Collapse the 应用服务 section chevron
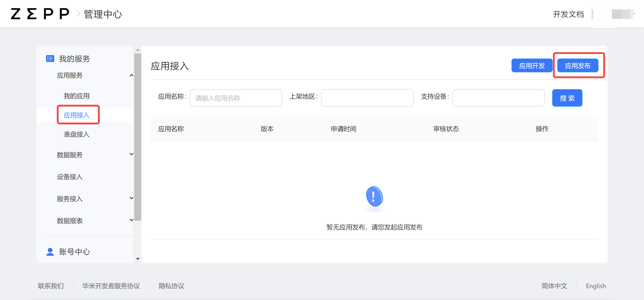Screen dimensions: 644x300 (131, 75)
